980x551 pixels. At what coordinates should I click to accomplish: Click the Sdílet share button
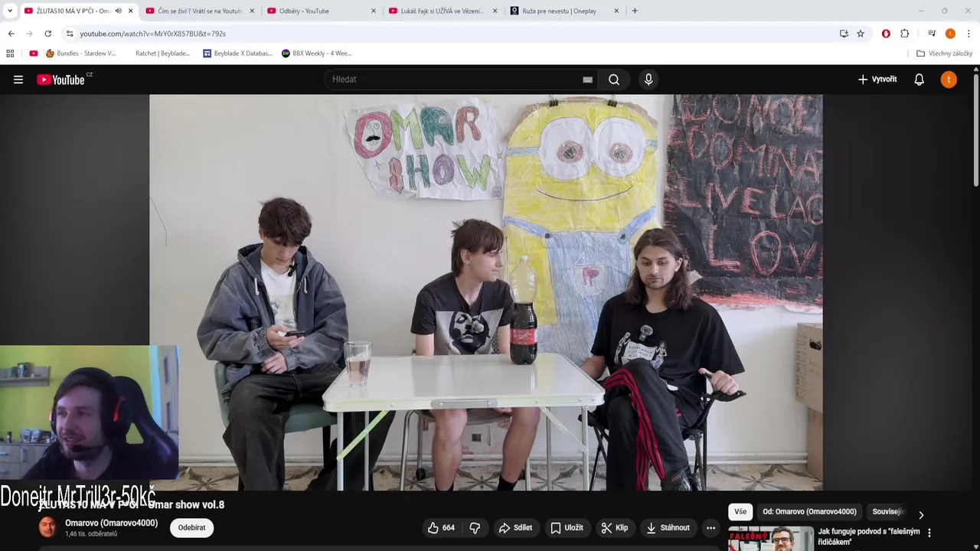coord(515,528)
